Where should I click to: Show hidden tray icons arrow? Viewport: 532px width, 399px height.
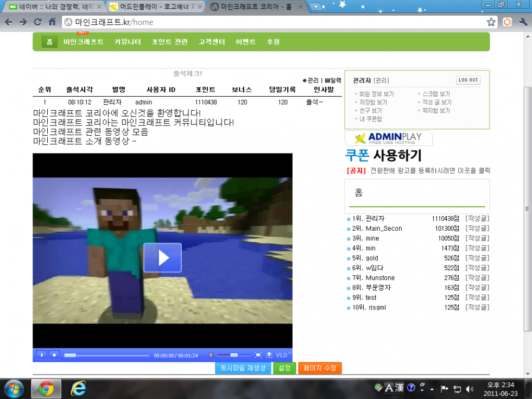[432, 389]
